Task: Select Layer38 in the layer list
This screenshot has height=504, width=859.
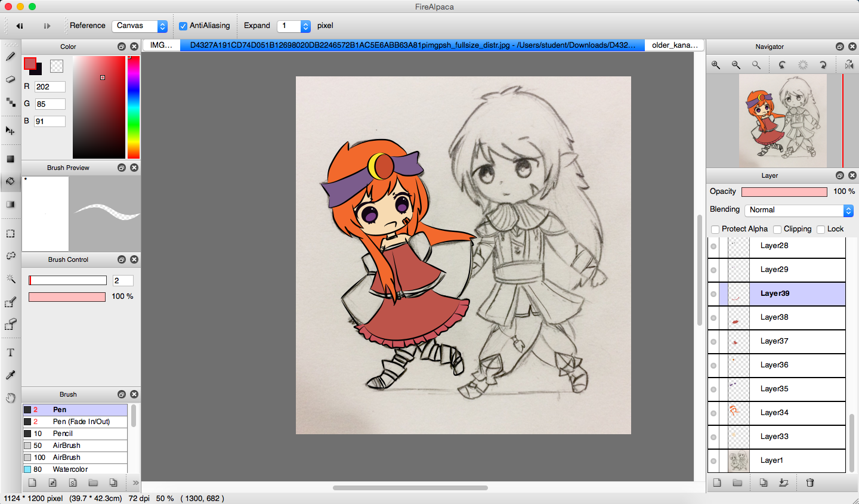Action: tap(777, 318)
